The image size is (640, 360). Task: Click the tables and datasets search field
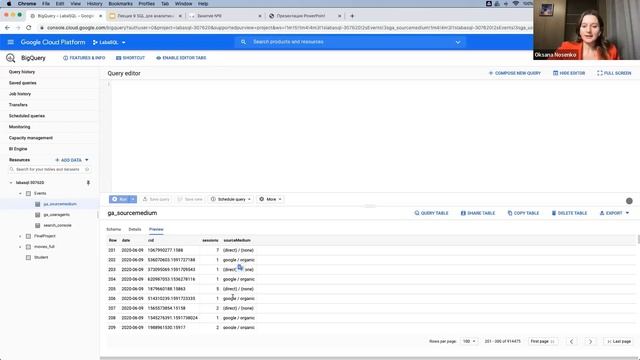click(49, 169)
